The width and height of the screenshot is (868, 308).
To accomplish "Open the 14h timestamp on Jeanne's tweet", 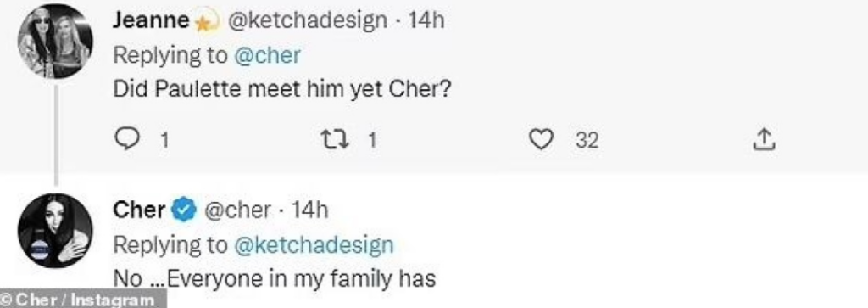I will [x=426, y=20].
